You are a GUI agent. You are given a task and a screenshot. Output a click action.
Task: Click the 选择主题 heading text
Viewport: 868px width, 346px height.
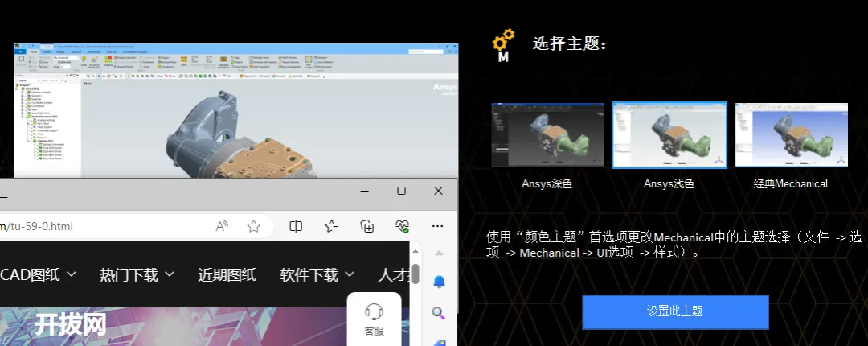point(570,43)
